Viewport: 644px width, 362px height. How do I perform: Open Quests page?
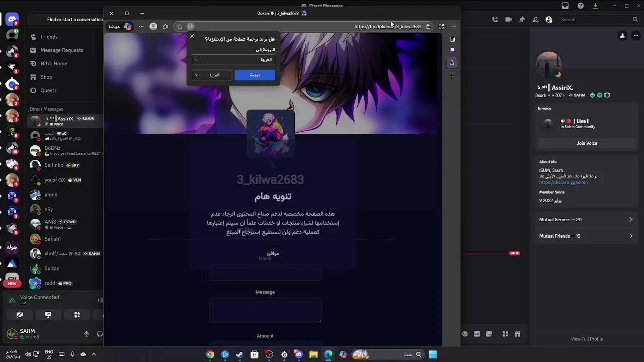pos(64,90)
